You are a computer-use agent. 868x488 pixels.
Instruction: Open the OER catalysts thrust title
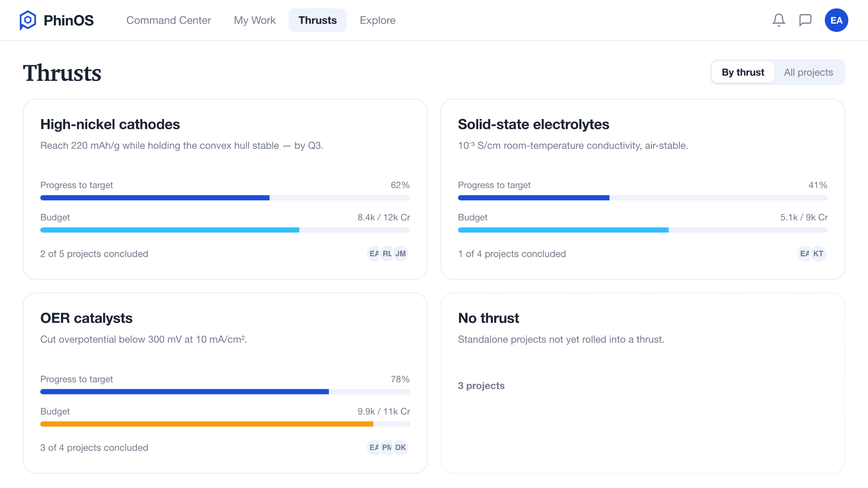click(86, 318)
